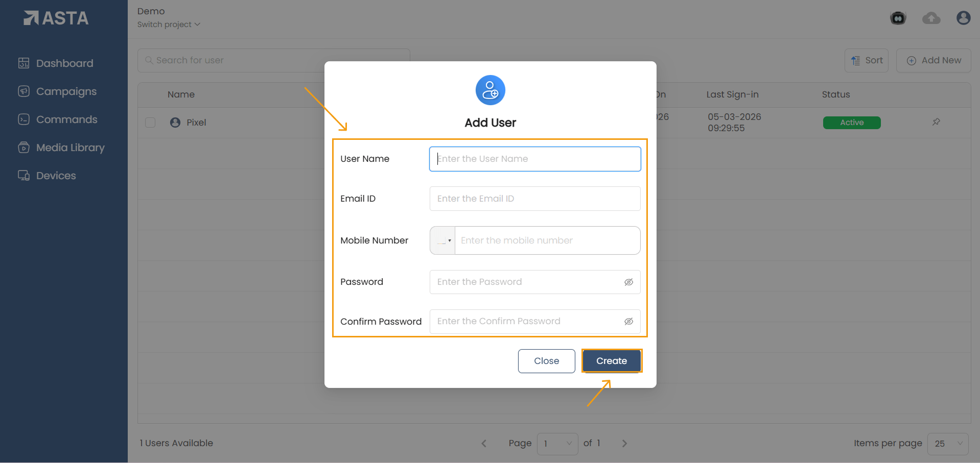Click the ASTA logo in sidebar
Image resolution: width=980 pixels, height=463 pixels.
pyautogui.click(x=56, y=18)
